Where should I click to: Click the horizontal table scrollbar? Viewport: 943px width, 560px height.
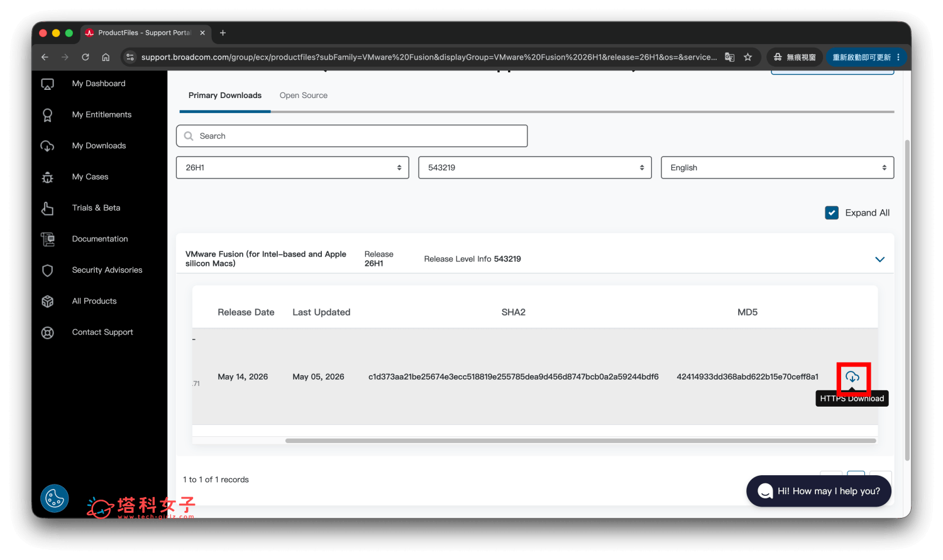[x=580, y=441]
